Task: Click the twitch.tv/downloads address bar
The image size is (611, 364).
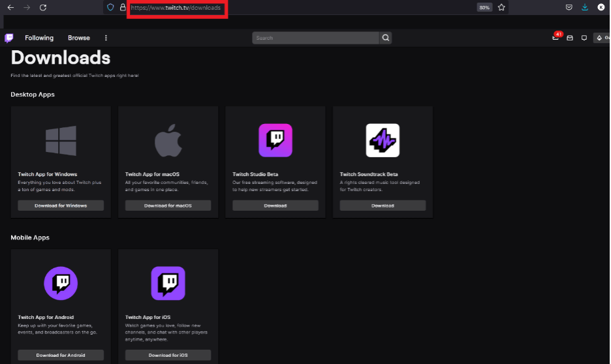Action: [176, 8]
